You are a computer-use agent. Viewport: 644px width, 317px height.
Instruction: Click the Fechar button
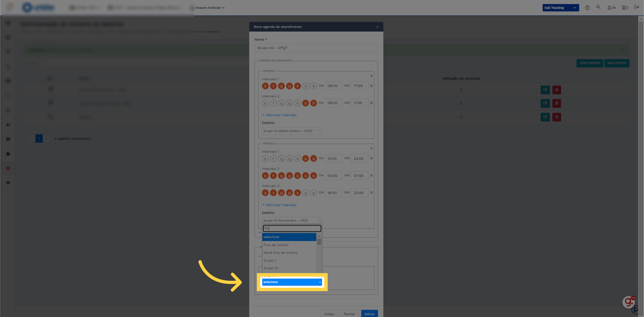(x=349, y=314)
